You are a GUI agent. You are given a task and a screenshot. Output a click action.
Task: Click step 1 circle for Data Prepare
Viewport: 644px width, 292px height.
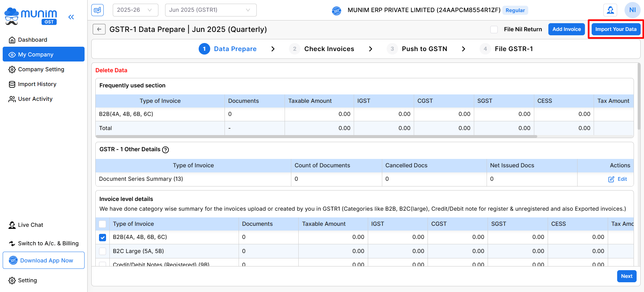click(x=204, y=49)
